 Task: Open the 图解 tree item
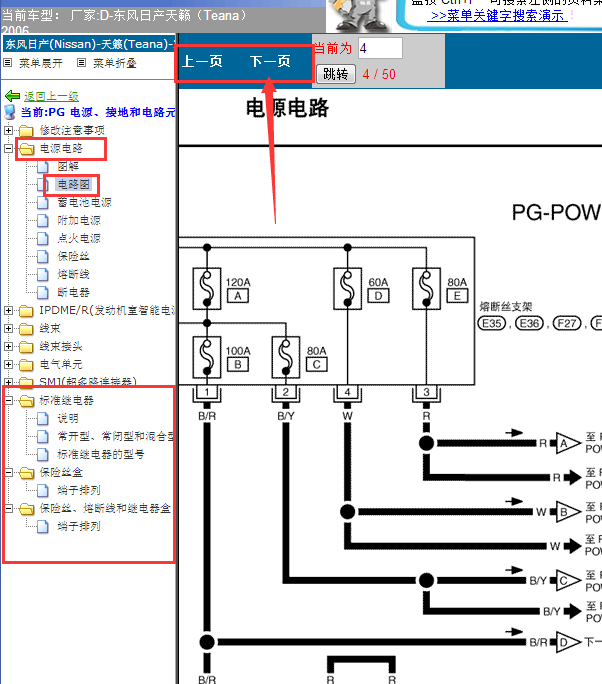[x=68, y=166]
